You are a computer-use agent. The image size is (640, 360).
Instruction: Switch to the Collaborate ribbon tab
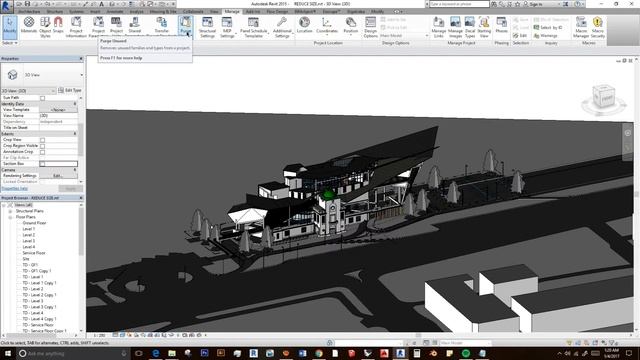[193, 11]
